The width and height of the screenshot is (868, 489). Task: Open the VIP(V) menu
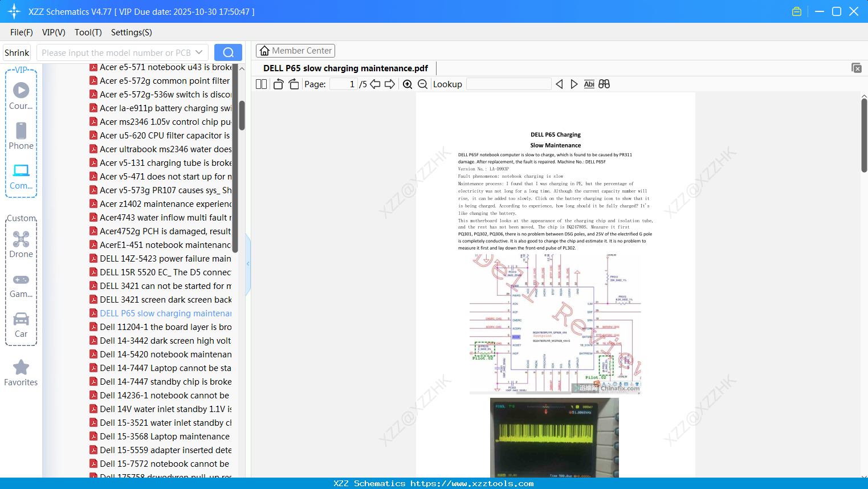pyautogui.click(x=54, y=32)
